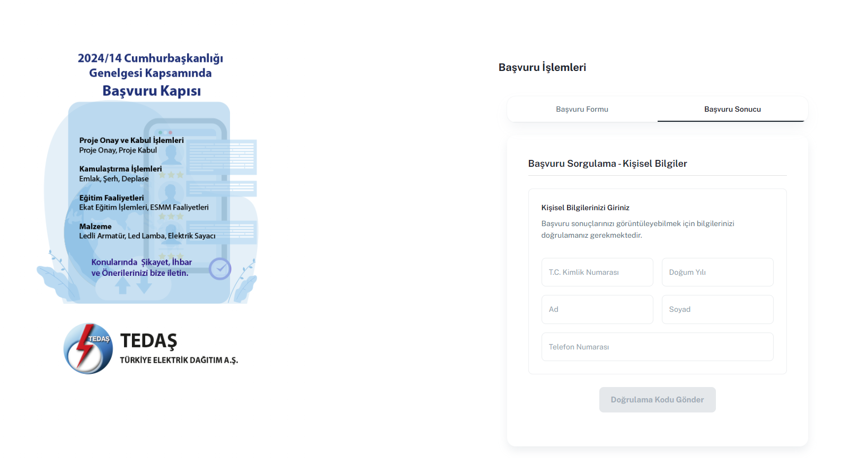The height and width of the screenshot is (458, 868).
Task: Click the circular checkmark icon in the illustration
Action: tap(220, 269)
